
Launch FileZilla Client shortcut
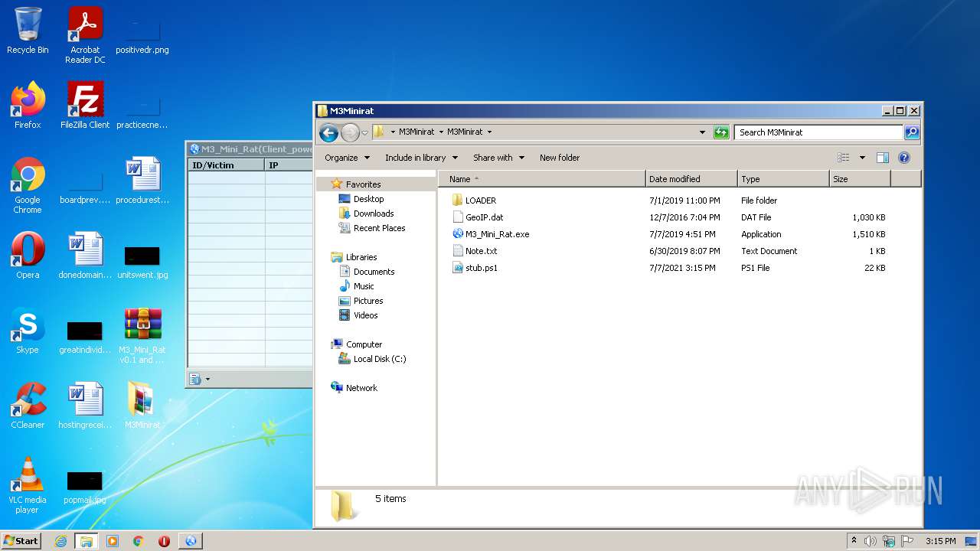(x=85, y=105)
